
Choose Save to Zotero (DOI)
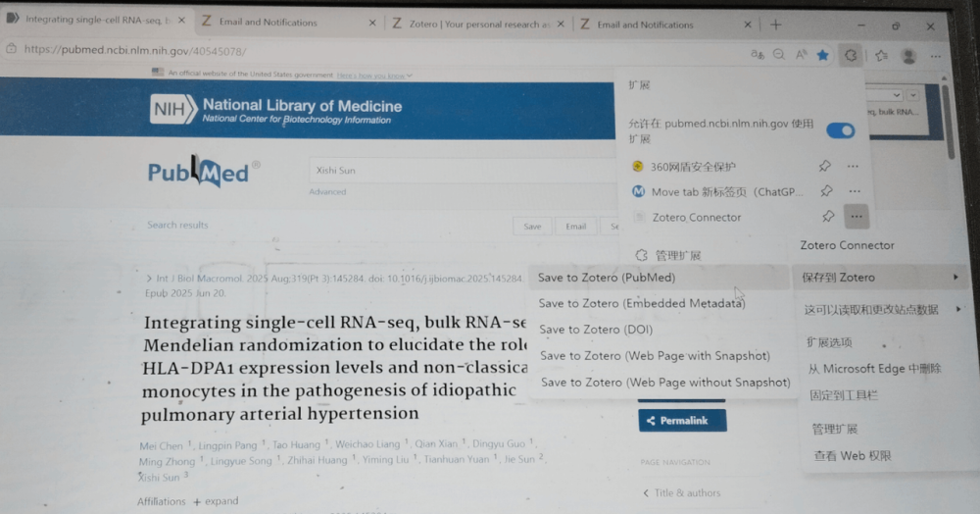[596, 330]
